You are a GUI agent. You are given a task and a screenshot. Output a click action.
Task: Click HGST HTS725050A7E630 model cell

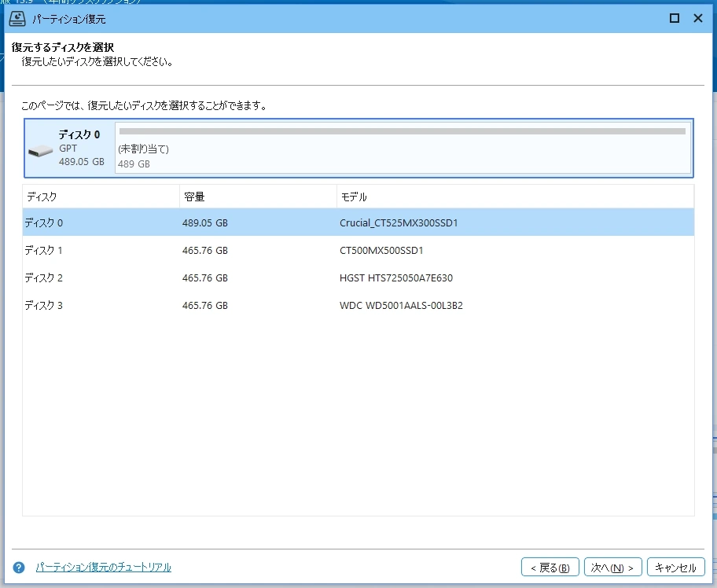pos(396,277)
